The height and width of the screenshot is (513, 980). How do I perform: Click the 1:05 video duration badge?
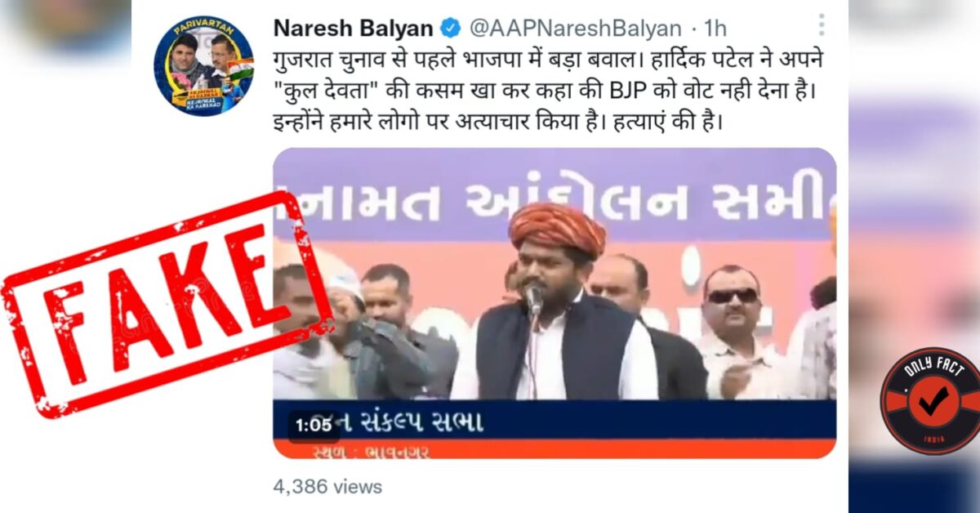(x=314, y=426)
